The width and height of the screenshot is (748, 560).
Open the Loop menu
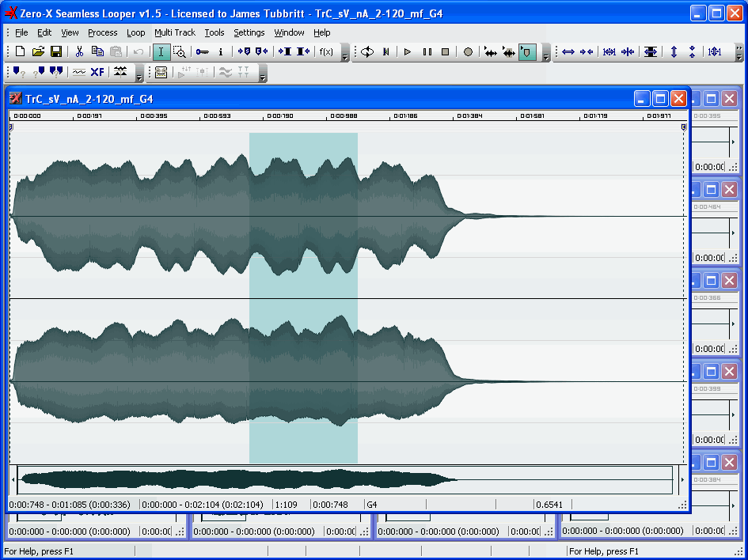pos(136,32)
